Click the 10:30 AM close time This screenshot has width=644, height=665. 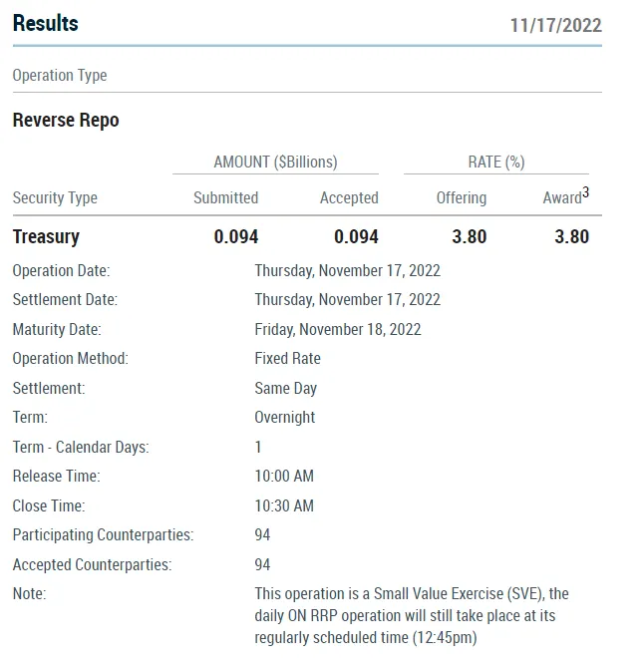[284, 505]
